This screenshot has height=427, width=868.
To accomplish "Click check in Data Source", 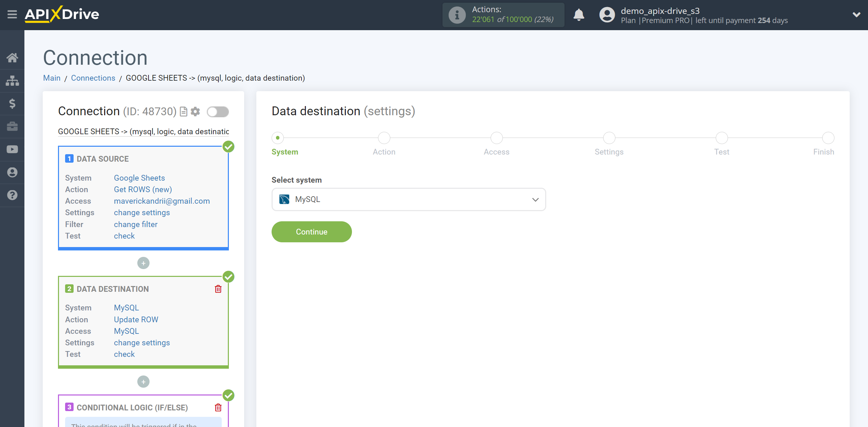I will tap(124, 236).
